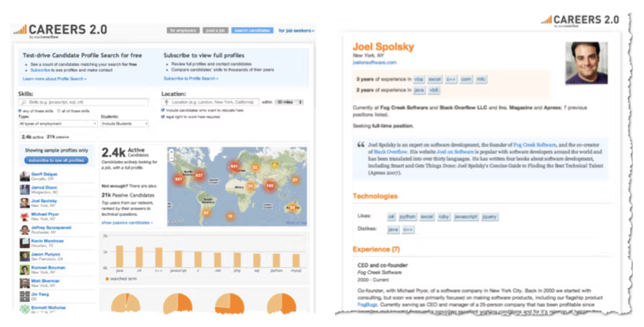Viewport: 644px width, 327px height.
Task: Click Joel Spolsky's large profile photo
Action: pyautogui.click(x=586, y=63)
